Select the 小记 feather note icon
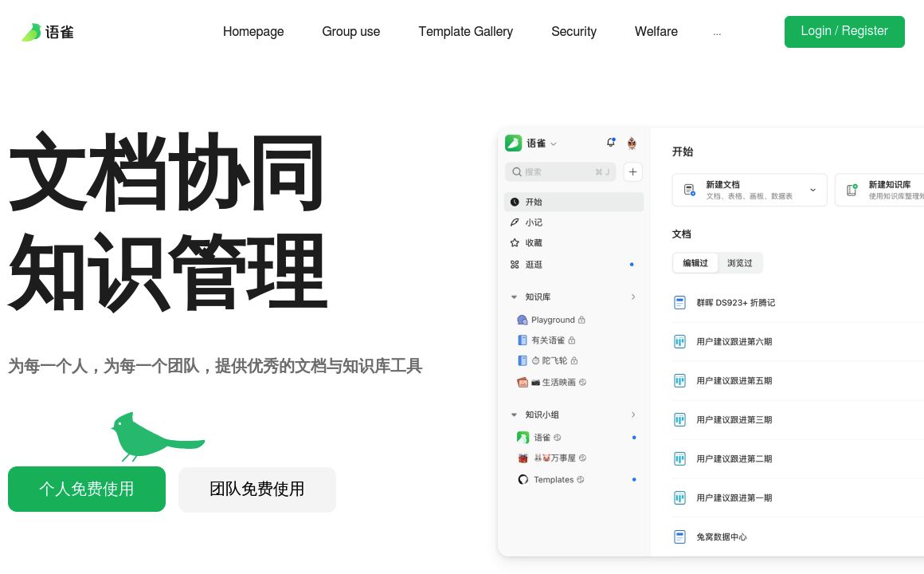The height and width of the screenshot is (574, 924). [515, 222]
